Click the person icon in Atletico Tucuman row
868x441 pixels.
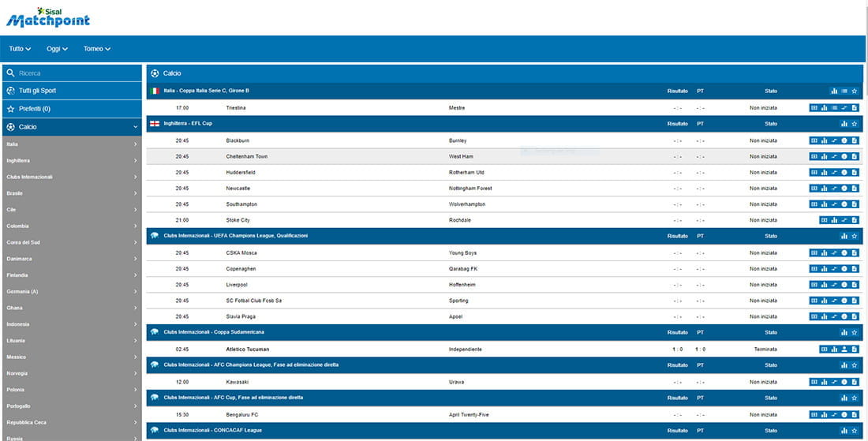[x=844, y=349]
